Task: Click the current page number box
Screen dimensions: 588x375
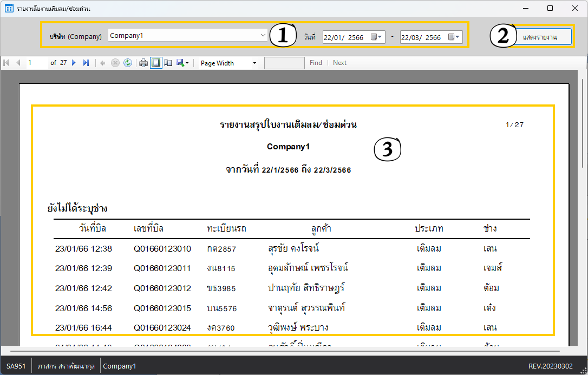Action: pyautogui.click(x=37, y=63)
